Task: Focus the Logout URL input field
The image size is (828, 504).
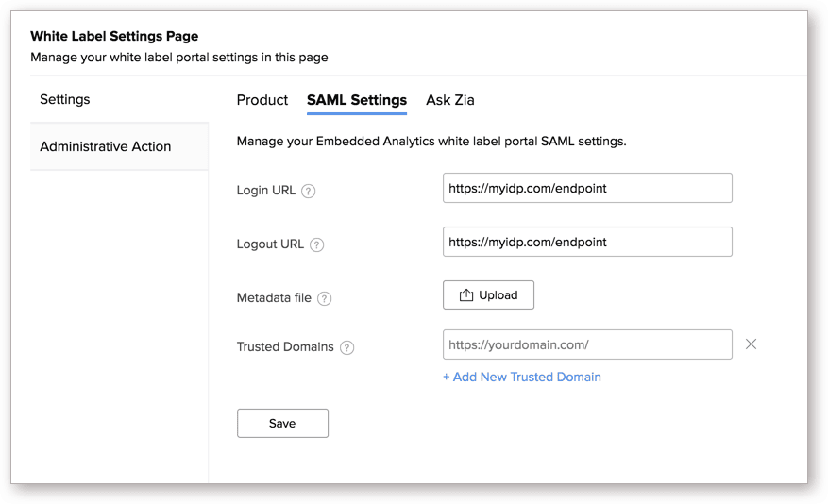Action: [x=587, y=242]
